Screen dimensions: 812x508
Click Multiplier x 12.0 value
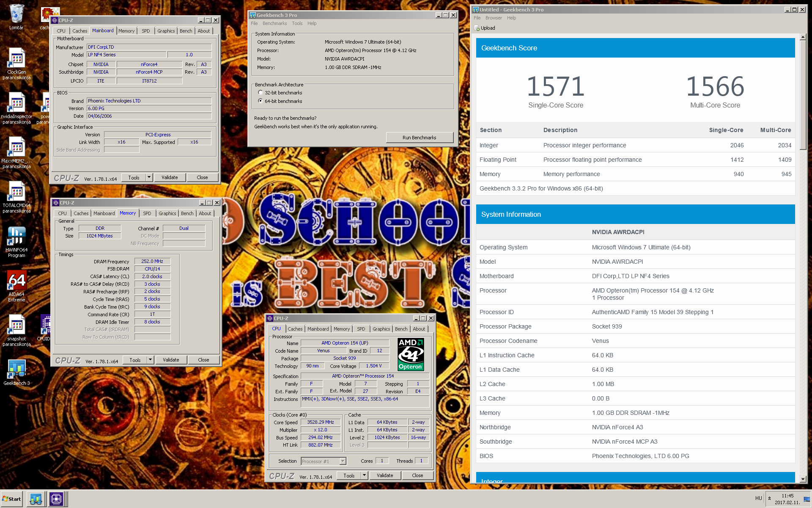coord(321,430)
